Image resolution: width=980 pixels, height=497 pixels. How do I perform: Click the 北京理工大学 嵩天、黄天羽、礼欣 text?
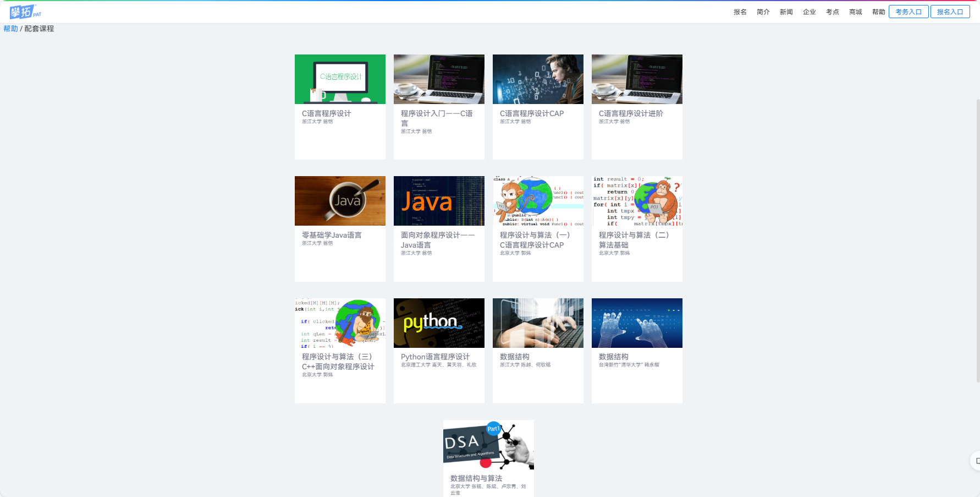(438, 365)
